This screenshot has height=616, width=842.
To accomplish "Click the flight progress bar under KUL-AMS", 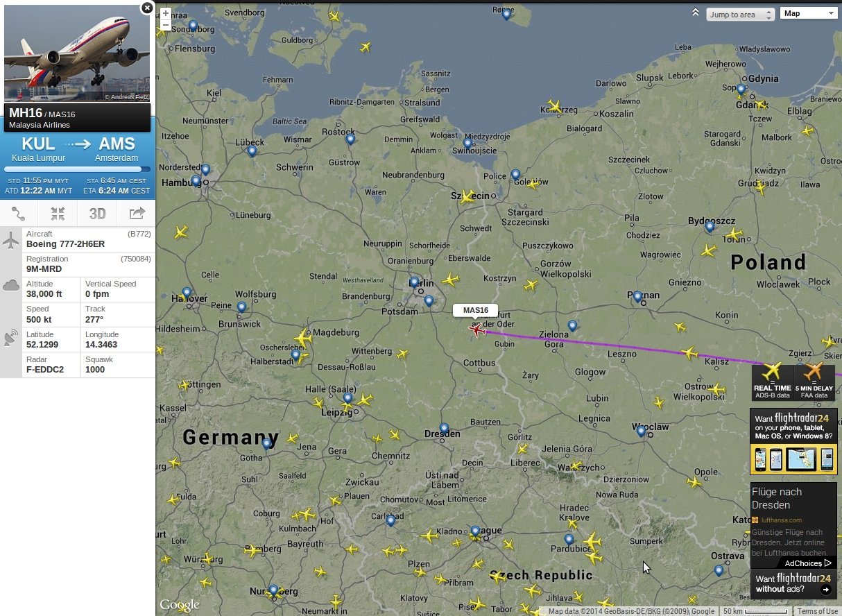I will (x=77, y=169).
